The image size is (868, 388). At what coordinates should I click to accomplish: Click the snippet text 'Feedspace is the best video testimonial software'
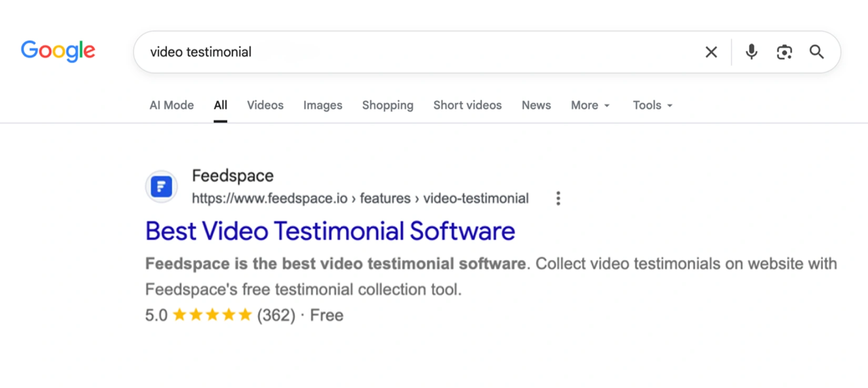336,263
